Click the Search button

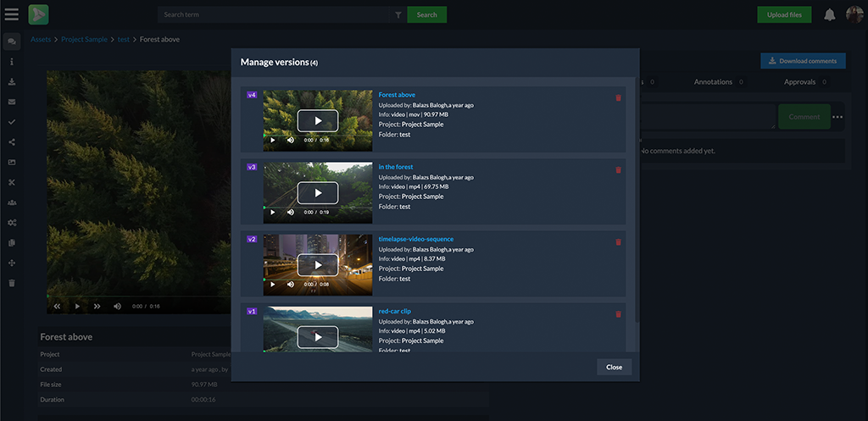(427, 15)
